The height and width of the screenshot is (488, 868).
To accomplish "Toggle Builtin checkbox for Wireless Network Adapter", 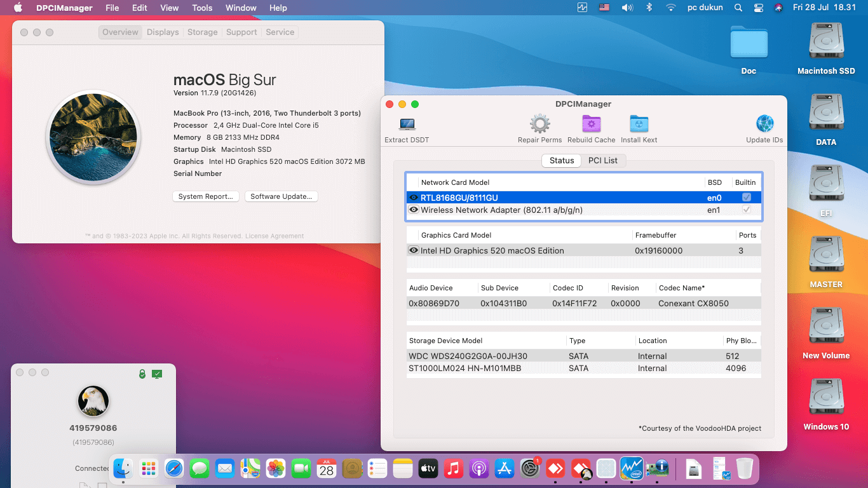I will [x=747, y=209].
